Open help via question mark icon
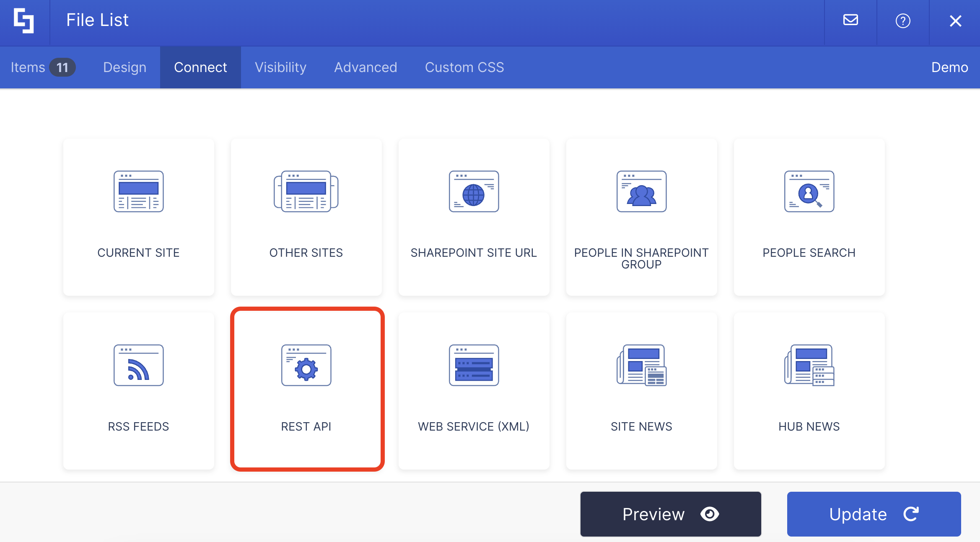Image resolution: width=980 pixels, height=542 pixels. [x=903, y=21]
